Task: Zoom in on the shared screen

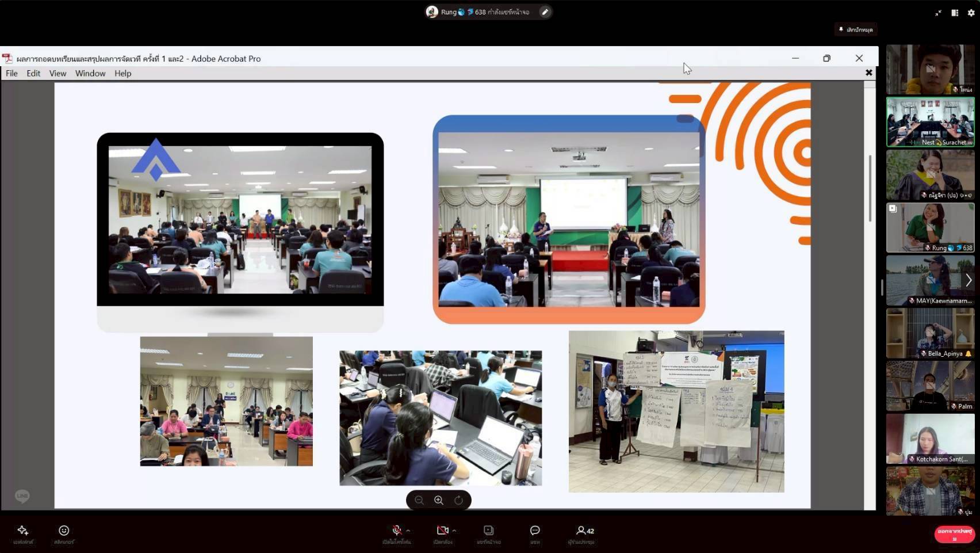Action: (x=439, y=500)
